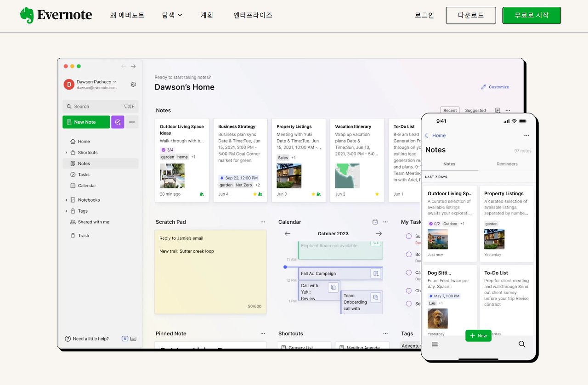
Task: Open the Dawson Pacheco account dropdown
Action: tap(96, 82)
